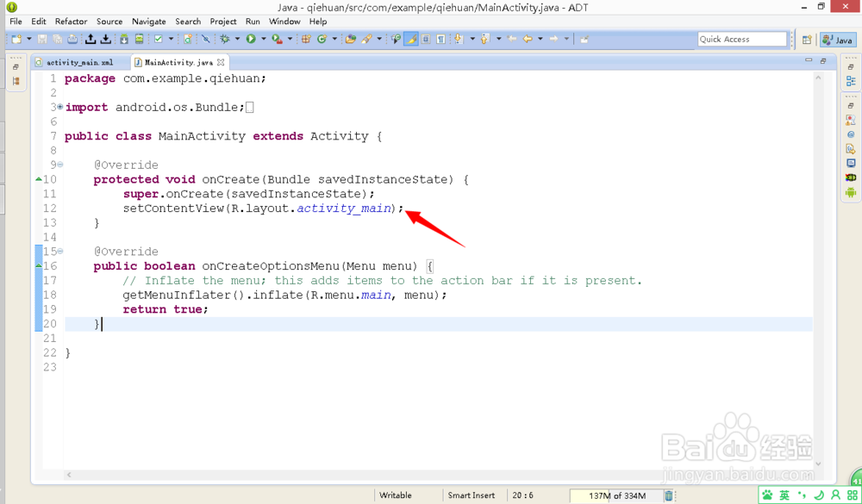Maximize the editor area
The height and width of the screenshot is (504, 862).
tap(823, 60)
